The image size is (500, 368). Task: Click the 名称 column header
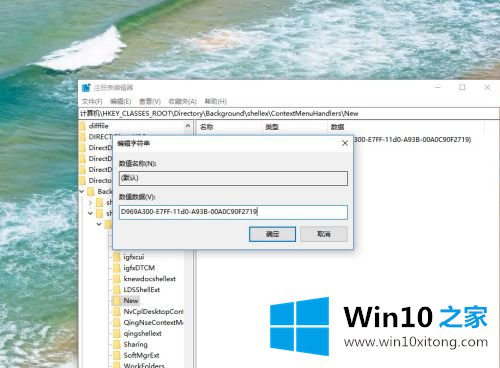coord(207,127)
